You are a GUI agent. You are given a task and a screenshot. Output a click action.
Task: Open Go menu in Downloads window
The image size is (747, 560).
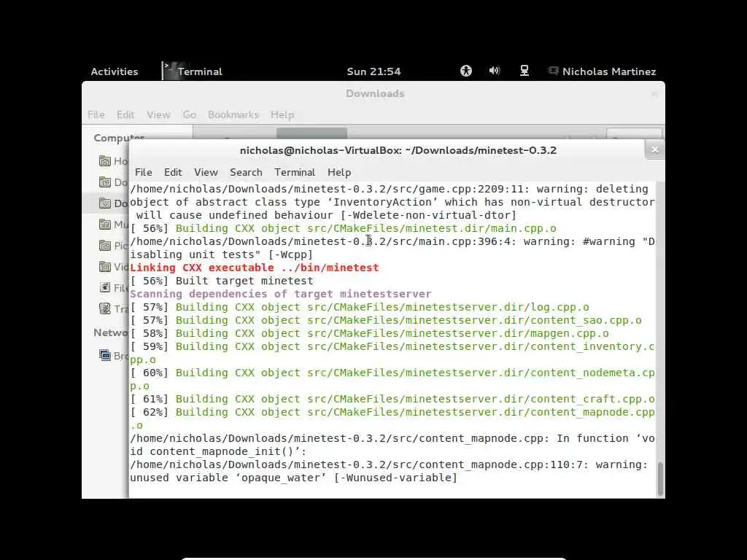pyautogui.click(x=189, y=114)
